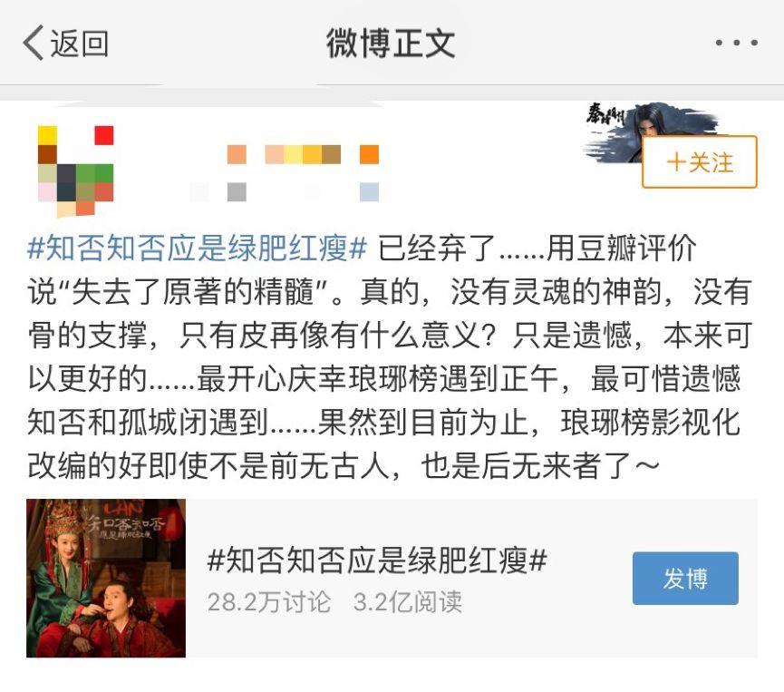Viewport: 784px width, 692px height.
Task: Click the 28.2万讨论 discussion count
Action: coord(269,601)
